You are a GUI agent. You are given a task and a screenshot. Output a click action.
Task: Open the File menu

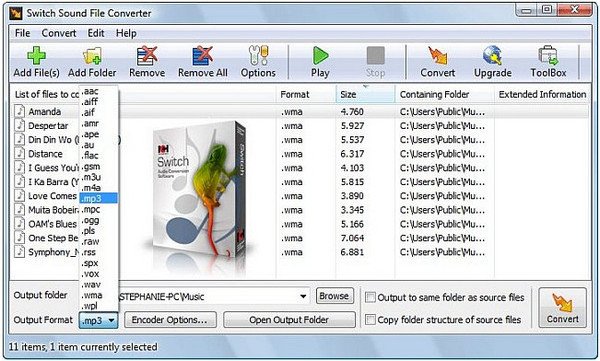(x=23, y=33)
